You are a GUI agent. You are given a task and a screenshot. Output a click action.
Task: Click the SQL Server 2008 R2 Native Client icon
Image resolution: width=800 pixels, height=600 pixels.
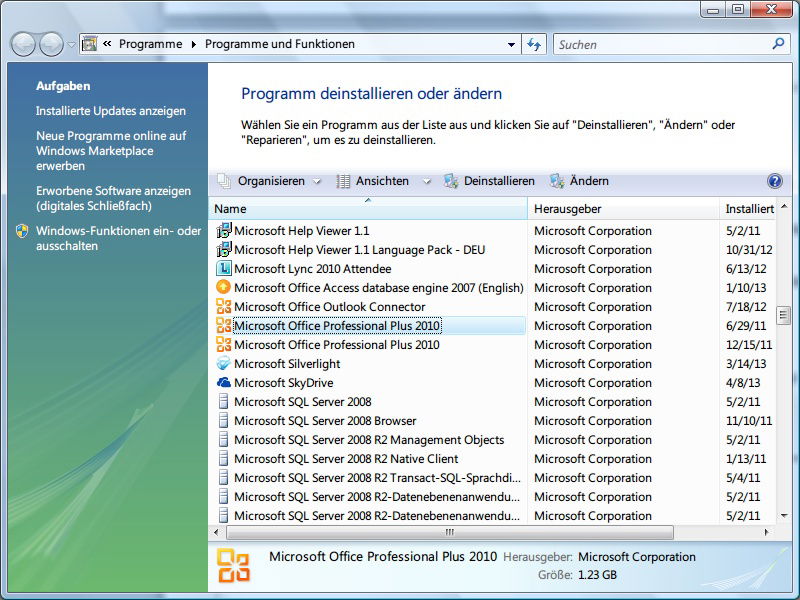(x=223, y=458)
